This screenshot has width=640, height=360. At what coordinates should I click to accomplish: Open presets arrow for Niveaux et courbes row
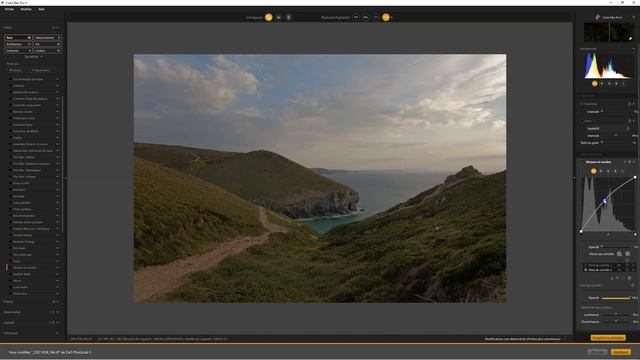click(x=58, y=268)
